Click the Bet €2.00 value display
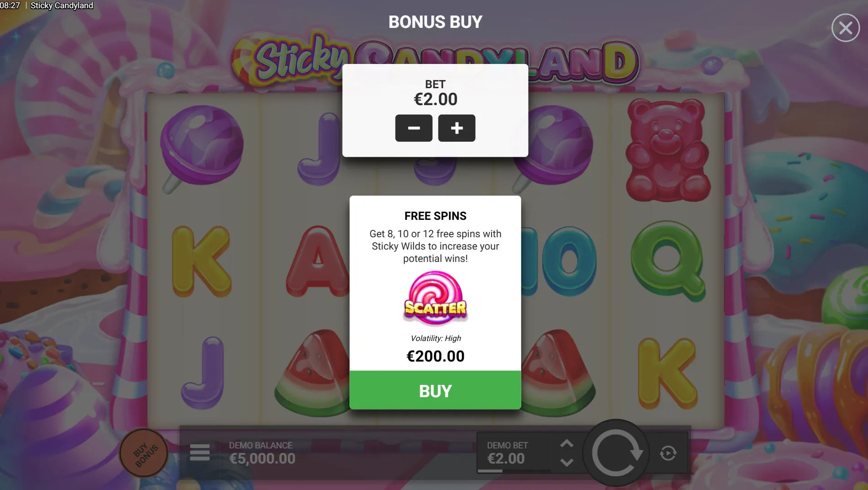Viewport: 868px width, 490px height. (x=435, y=99)
